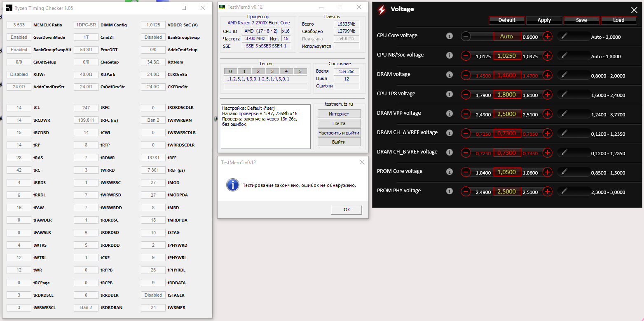
Task: Open the DRAM voltage info icon
Action: [450, 75]
